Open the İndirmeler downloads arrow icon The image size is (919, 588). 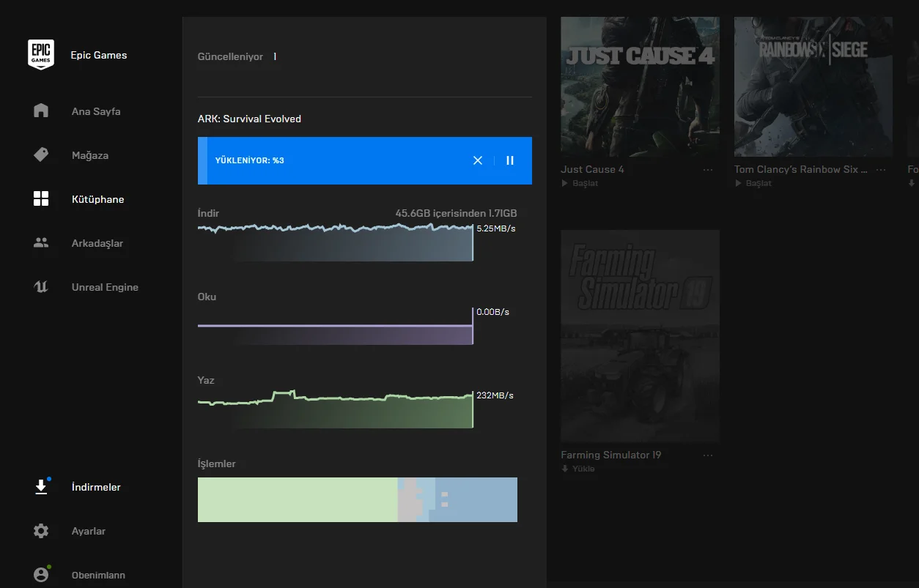pyautogui.click(x=41, y=487)
